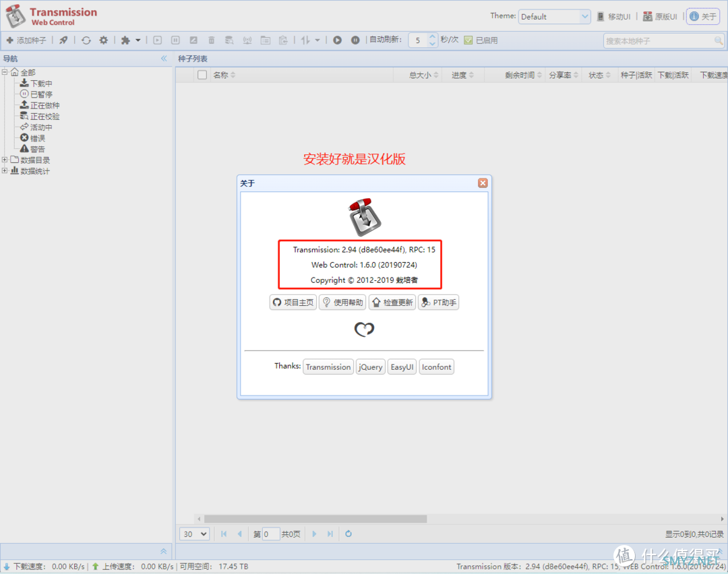Click the magnifier search icon
The width and height of the screenshot is (728, 574).
coord(719,41)
